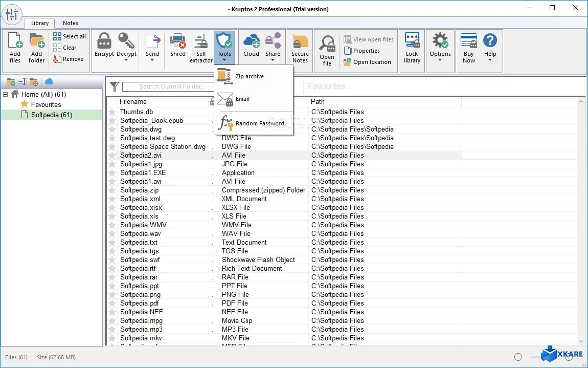Click the filter funnel icon
This screenshot has width=588, height=368.
point(115,86)
